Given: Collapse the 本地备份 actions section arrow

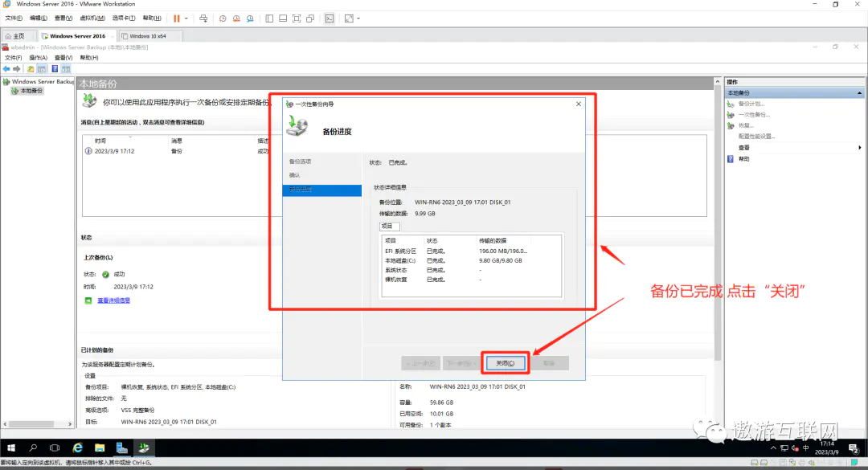Looking at the screenshot, I should (x=860, y=93).
